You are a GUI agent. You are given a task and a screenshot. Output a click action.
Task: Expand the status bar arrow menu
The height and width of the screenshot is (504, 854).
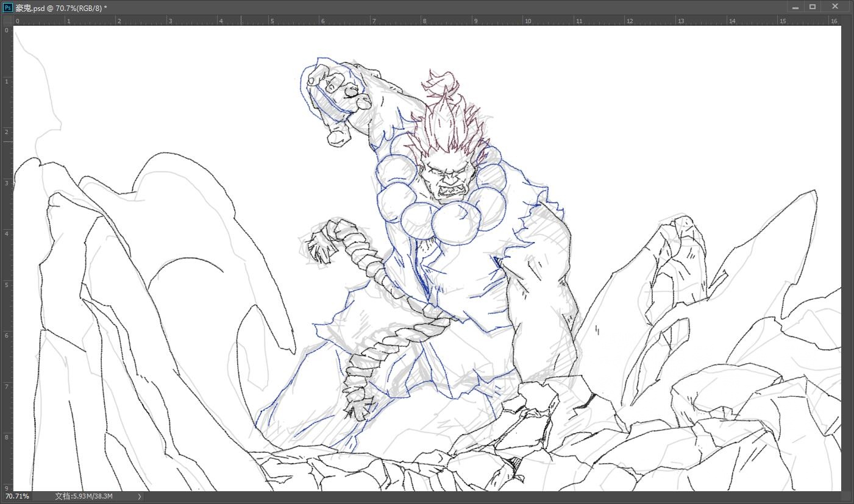click(x=139, y=497)
